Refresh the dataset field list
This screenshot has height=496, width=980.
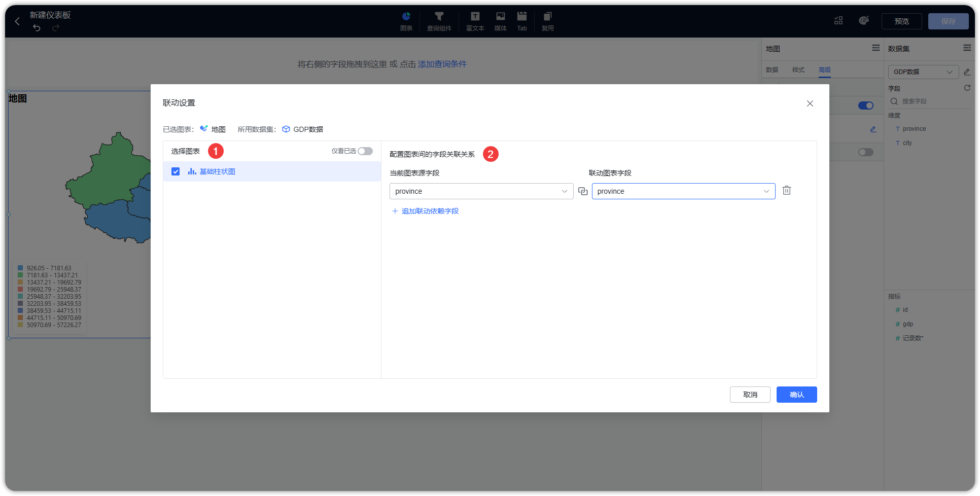967,87
